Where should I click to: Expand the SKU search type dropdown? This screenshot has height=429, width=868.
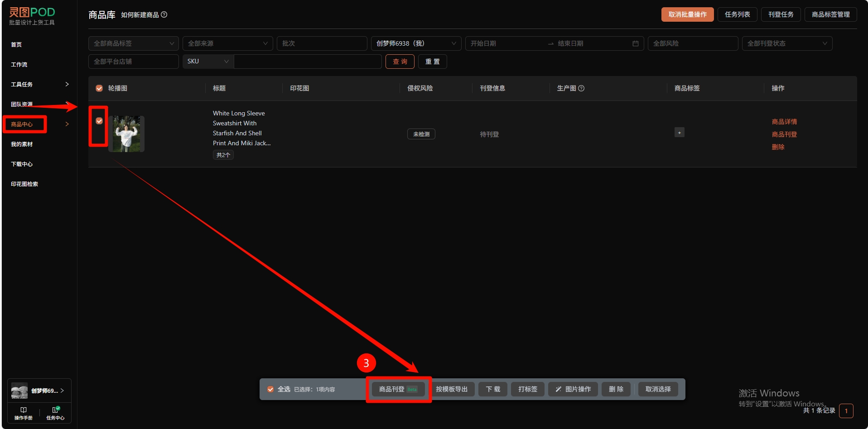tap(207, 62)
